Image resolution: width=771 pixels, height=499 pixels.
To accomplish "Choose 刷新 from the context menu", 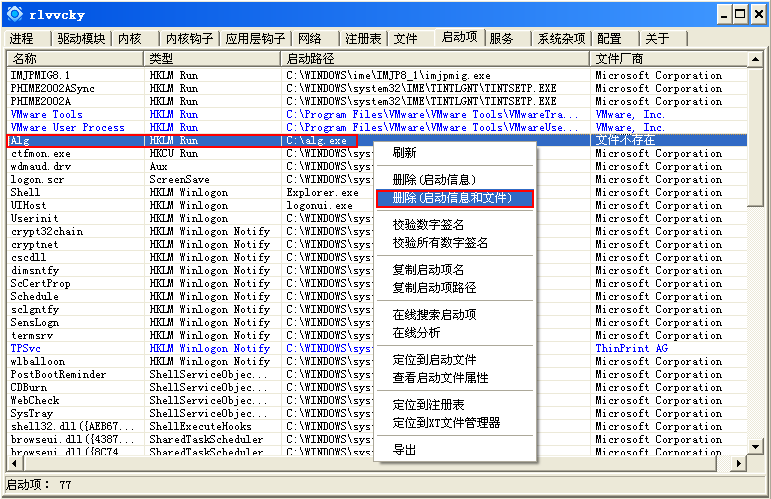I will click(x=405, y=153).
